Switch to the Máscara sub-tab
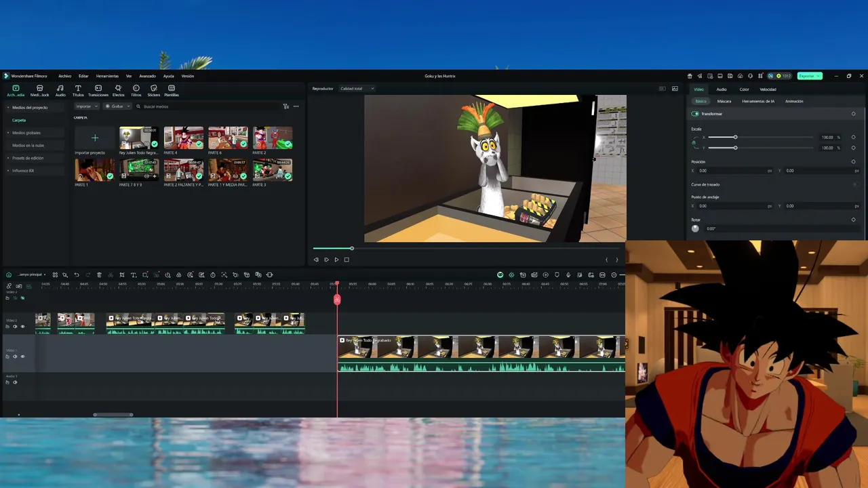This screenshot has width=868, height=488. click(724, 102)
